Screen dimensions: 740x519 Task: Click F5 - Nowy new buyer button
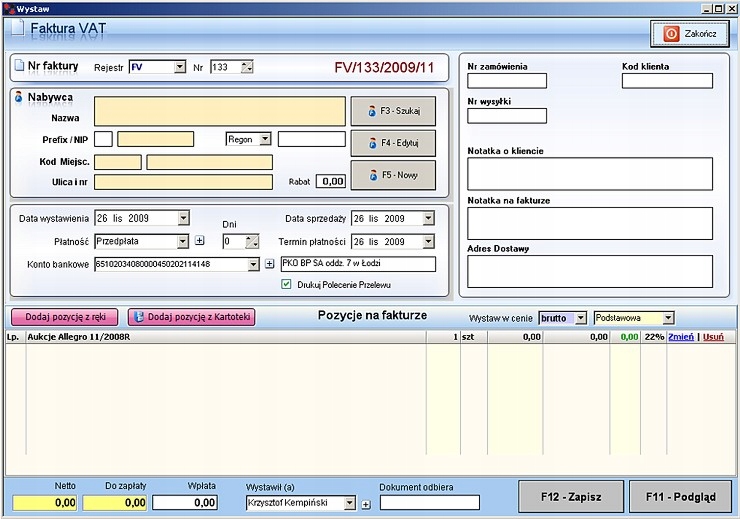(393, 175)
